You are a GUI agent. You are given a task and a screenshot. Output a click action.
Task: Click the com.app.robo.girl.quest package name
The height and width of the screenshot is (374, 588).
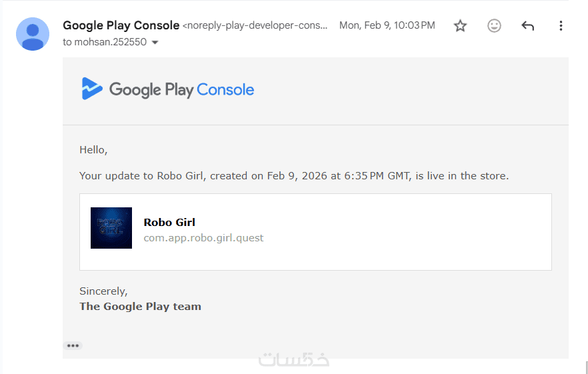click(203, 237)
